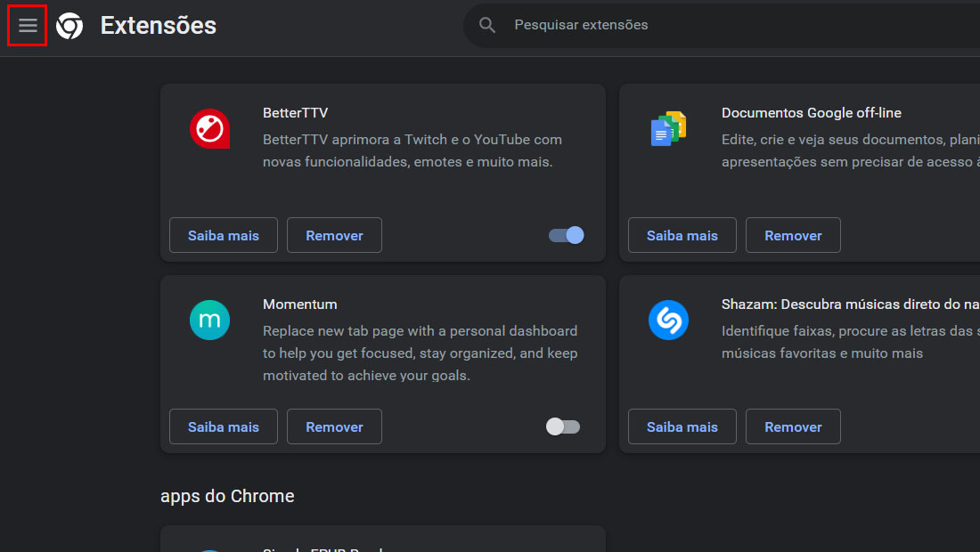Click the Documentos Google off-line icon

pos(668,128)
